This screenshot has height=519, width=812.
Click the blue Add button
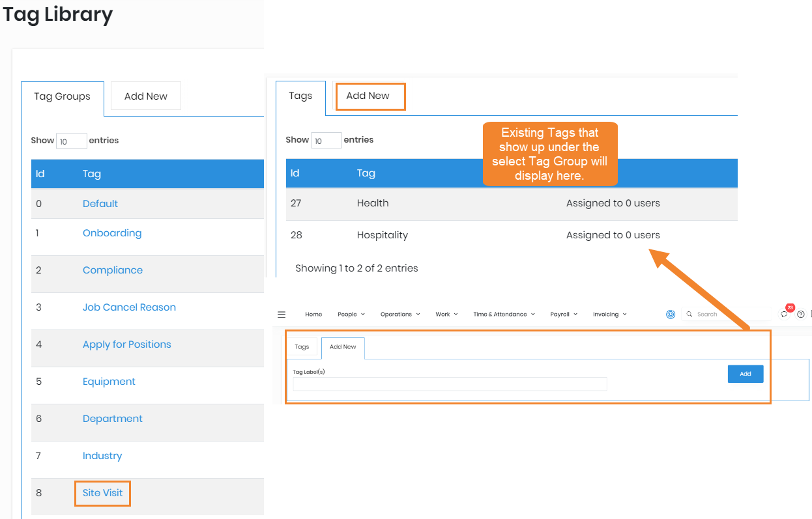pyautogui.click(x=745, y=374)
